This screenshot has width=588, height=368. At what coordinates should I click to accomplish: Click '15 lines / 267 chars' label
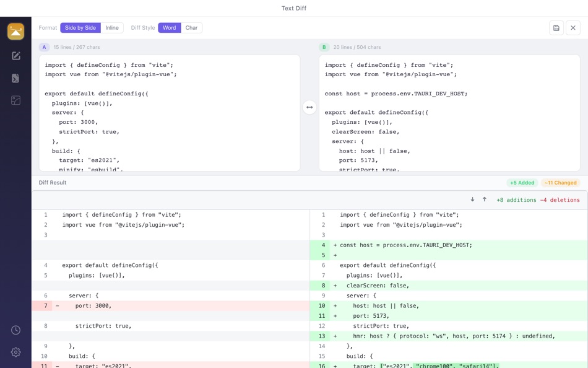[x=77, y=47]
